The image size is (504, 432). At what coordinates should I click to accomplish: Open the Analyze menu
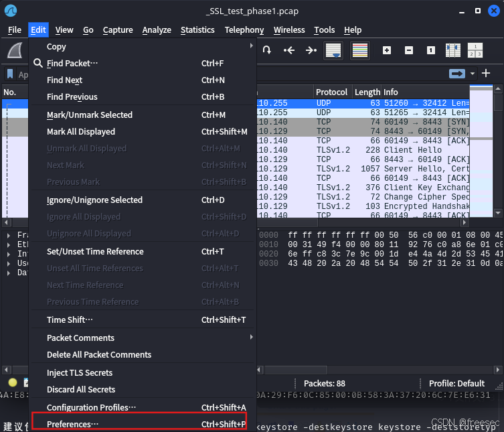(157, 30)
